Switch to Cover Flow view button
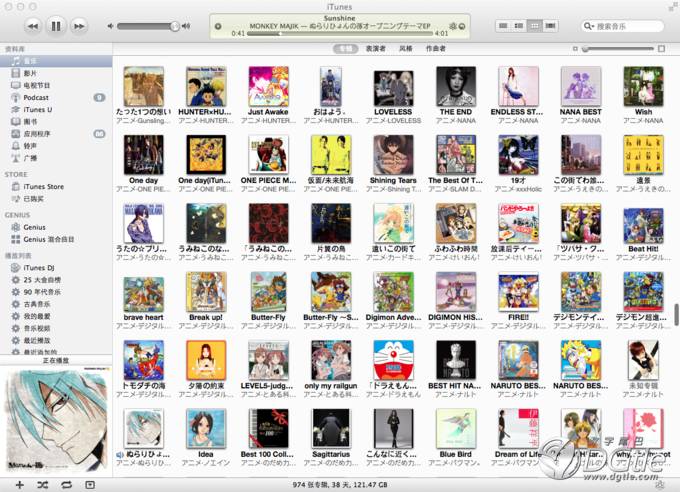The width and height of the screenshot is (680, 492). 550,26
